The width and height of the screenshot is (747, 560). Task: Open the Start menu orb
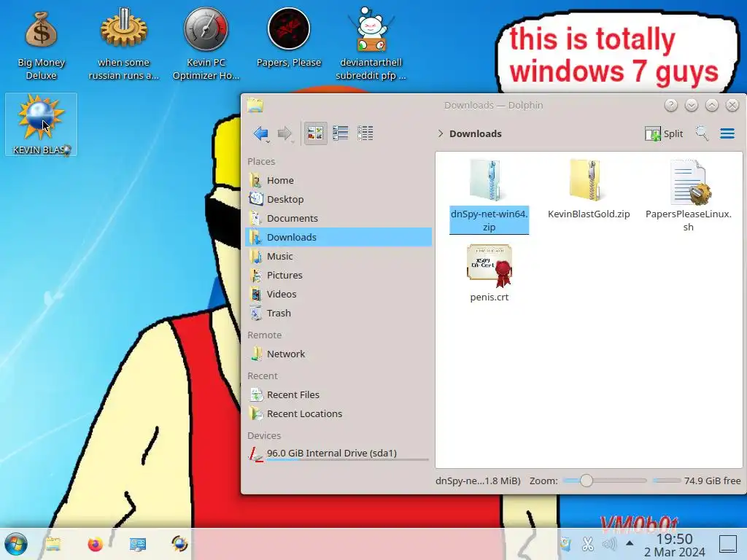[x=16, y=544]
